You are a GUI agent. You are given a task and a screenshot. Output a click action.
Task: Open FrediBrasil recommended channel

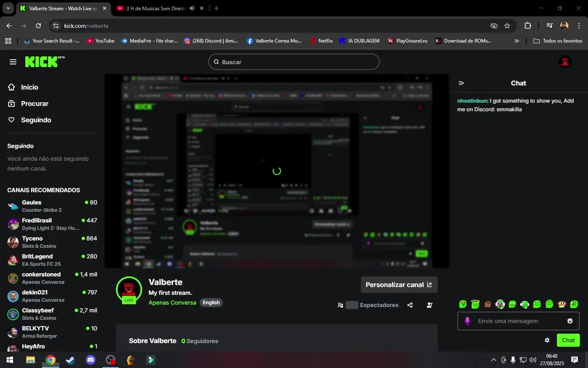coord(52,224)
